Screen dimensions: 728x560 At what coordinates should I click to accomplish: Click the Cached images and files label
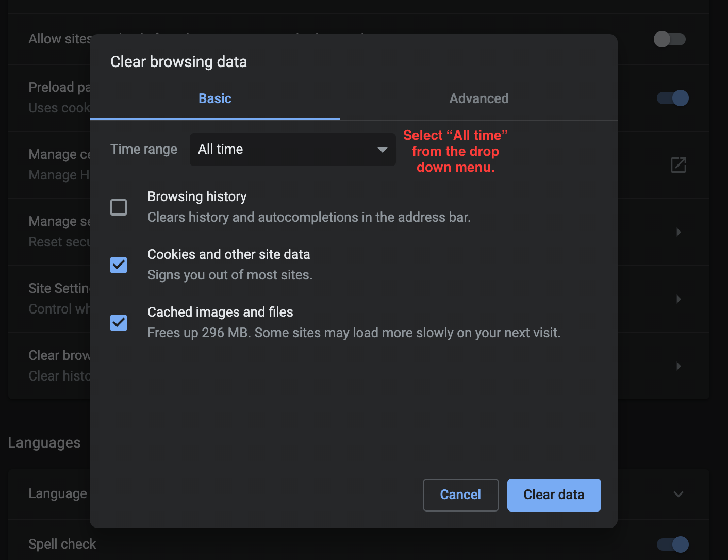[220, 312]
